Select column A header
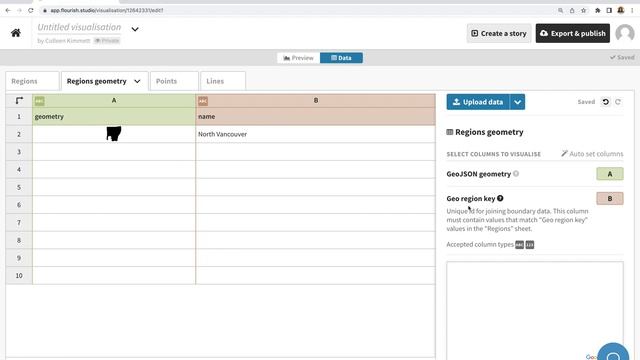This screenshot has height=360, width=640. tap(114, 100)
